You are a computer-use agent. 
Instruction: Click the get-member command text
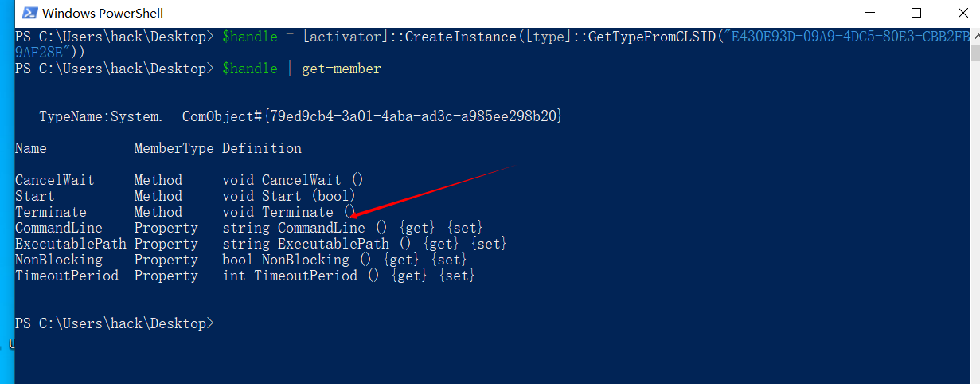(342, 69)
